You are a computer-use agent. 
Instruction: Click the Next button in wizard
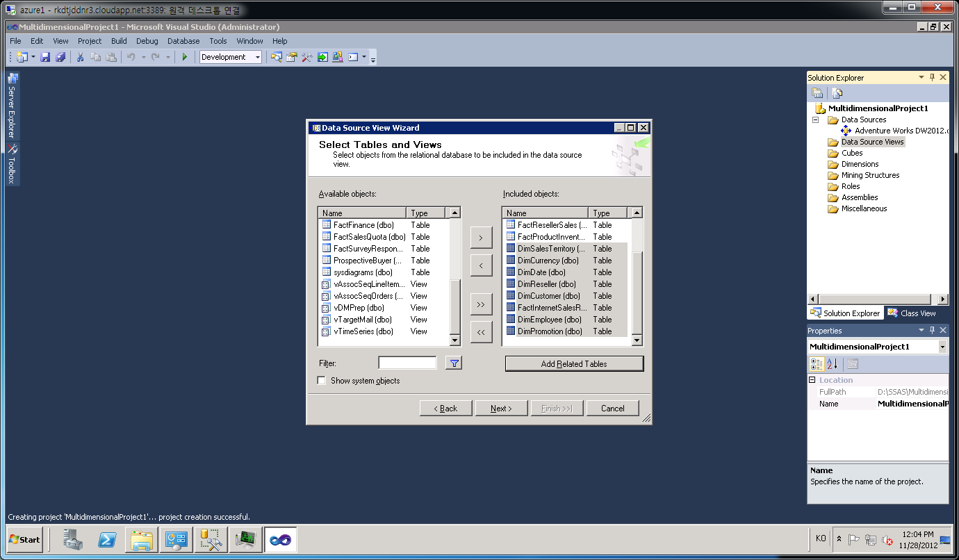click(x=502, y=409)
